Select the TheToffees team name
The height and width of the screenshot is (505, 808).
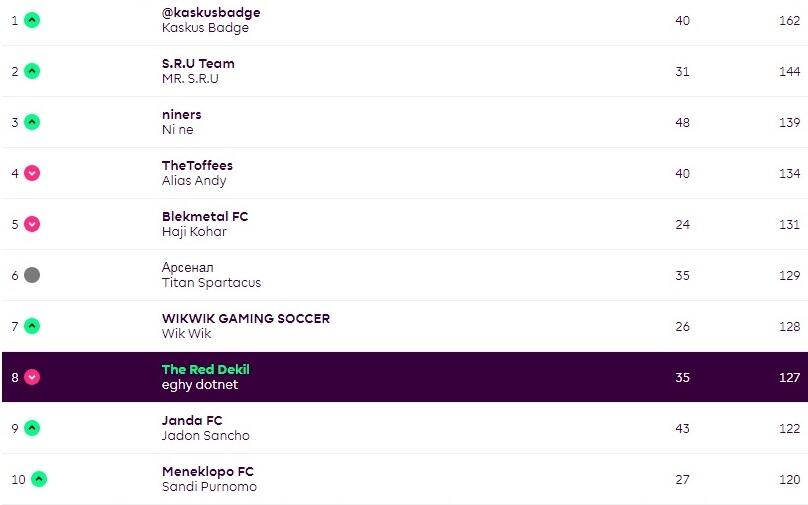(x=197, y=166)
